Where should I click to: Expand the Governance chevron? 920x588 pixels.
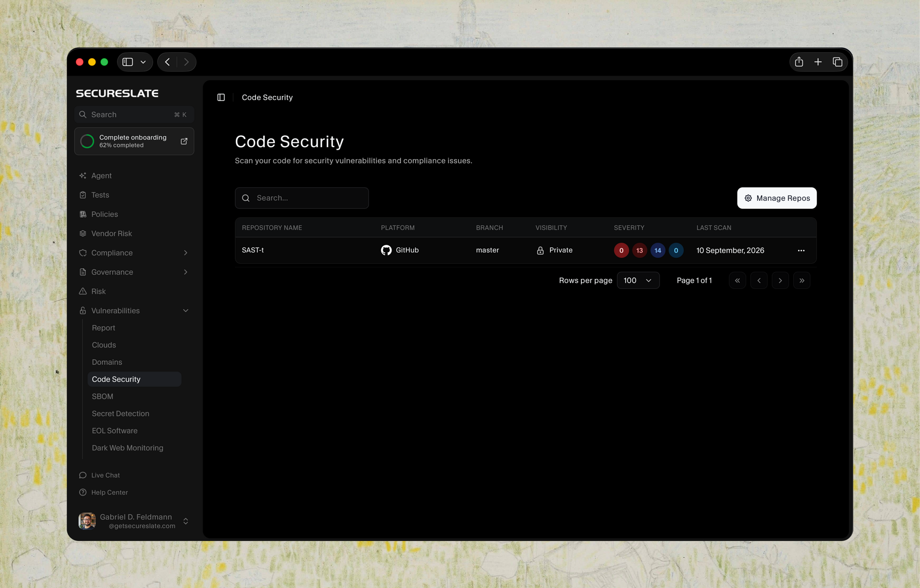click(x=185, y=272)
